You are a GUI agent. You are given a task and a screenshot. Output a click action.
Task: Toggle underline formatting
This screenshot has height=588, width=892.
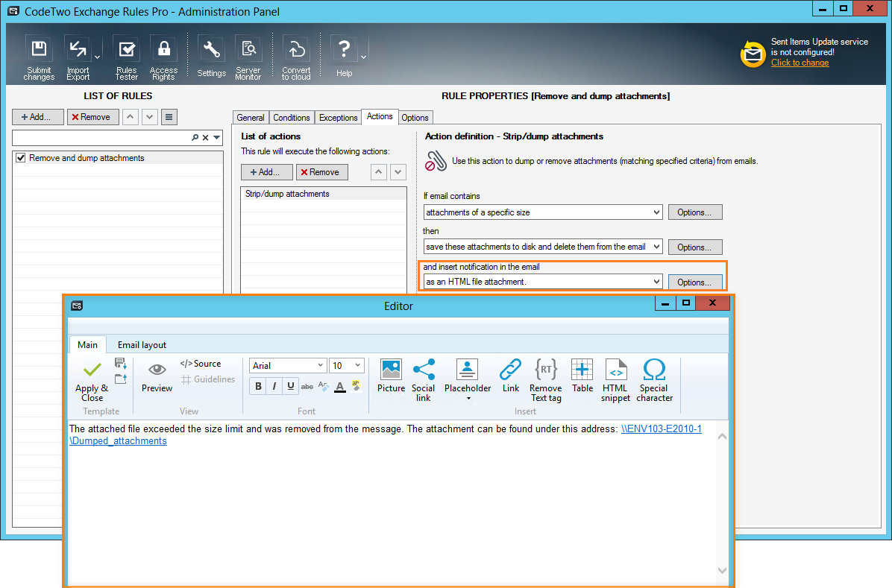tap(291, 386)
